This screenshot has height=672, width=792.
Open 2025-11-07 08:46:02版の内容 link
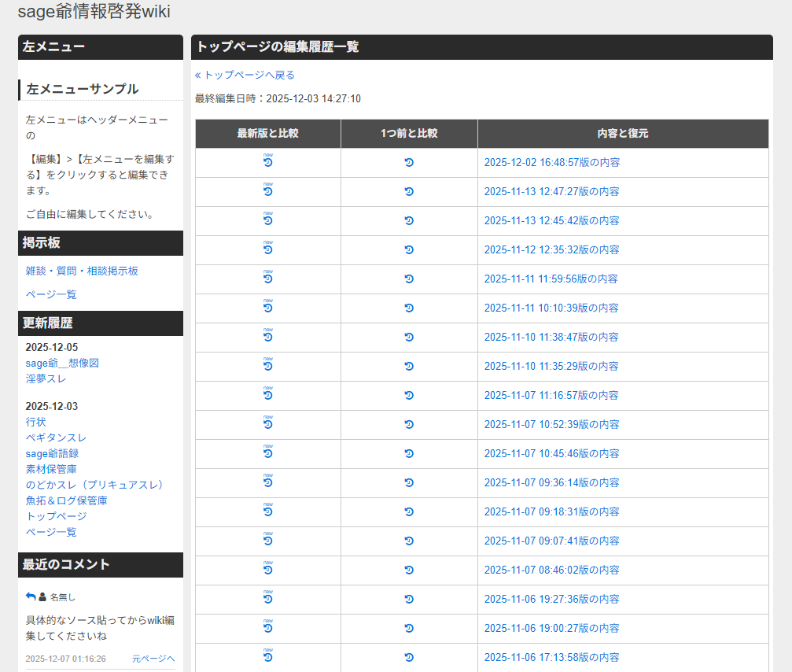(551, 570)
